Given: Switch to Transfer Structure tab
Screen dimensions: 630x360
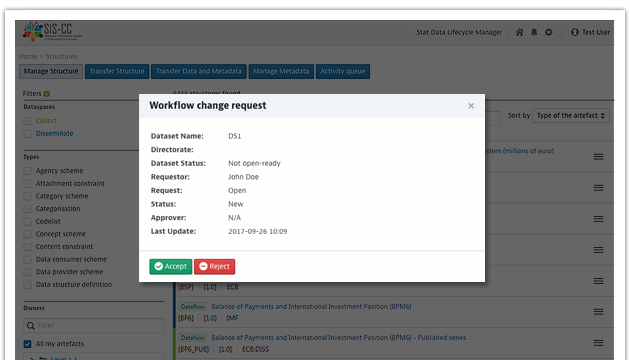Looking at the screenshot, I should pos(117,71).
